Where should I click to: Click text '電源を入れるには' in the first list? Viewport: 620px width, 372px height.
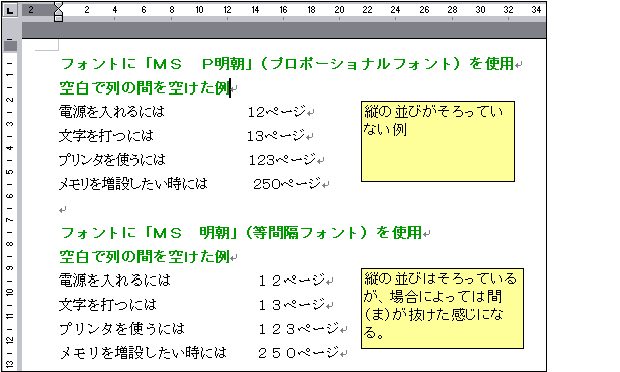[x=112, y=112]
